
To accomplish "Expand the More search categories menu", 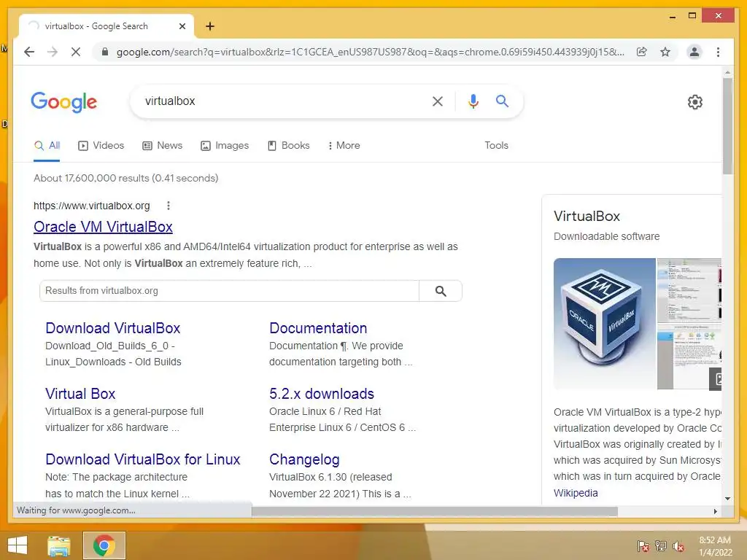I will [344, 146].
